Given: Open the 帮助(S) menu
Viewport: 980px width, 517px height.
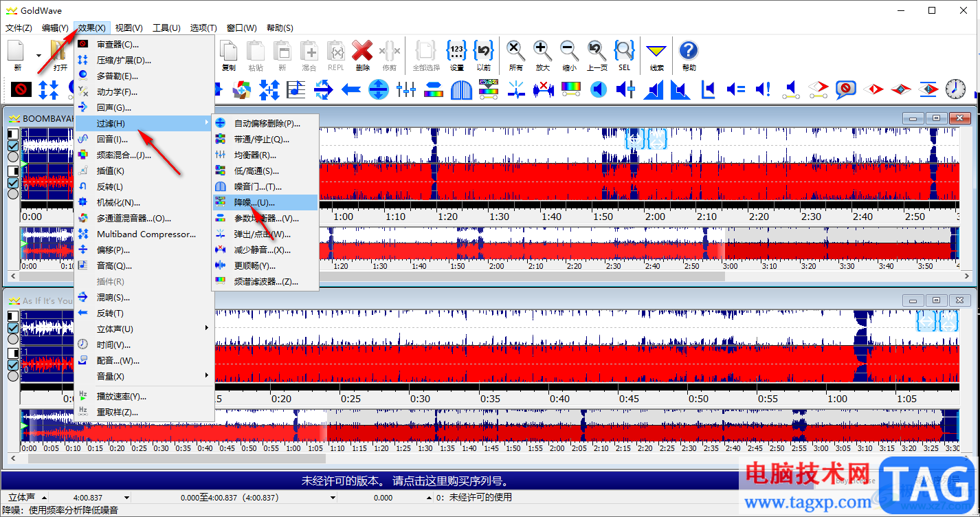Looking at the screenshot, I should click(280, 28).
